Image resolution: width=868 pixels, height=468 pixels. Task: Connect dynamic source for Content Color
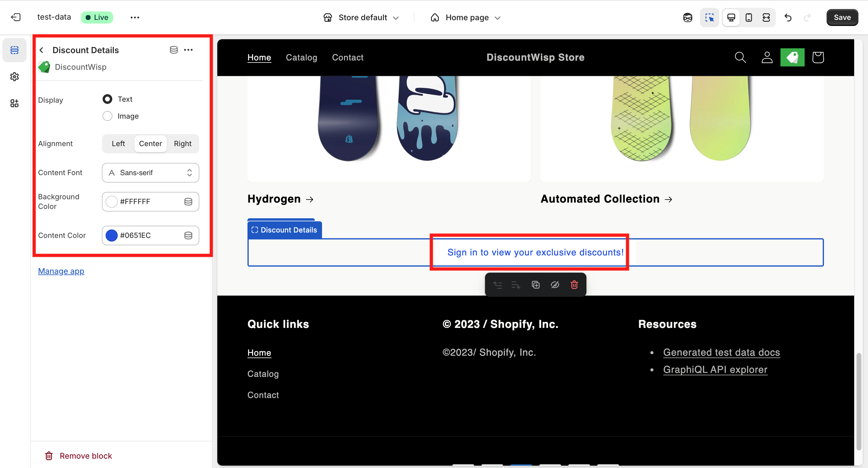click(x=188, y=235)
